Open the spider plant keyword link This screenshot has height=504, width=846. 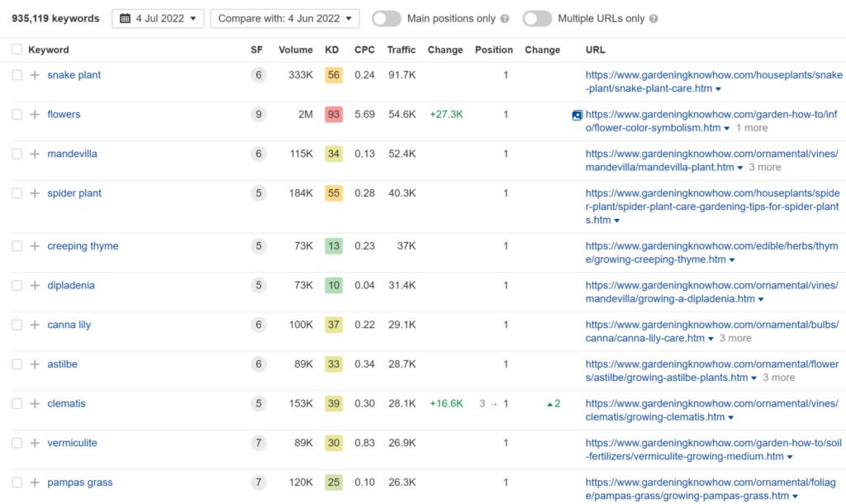pyautogui.click(x=74, y=193)
